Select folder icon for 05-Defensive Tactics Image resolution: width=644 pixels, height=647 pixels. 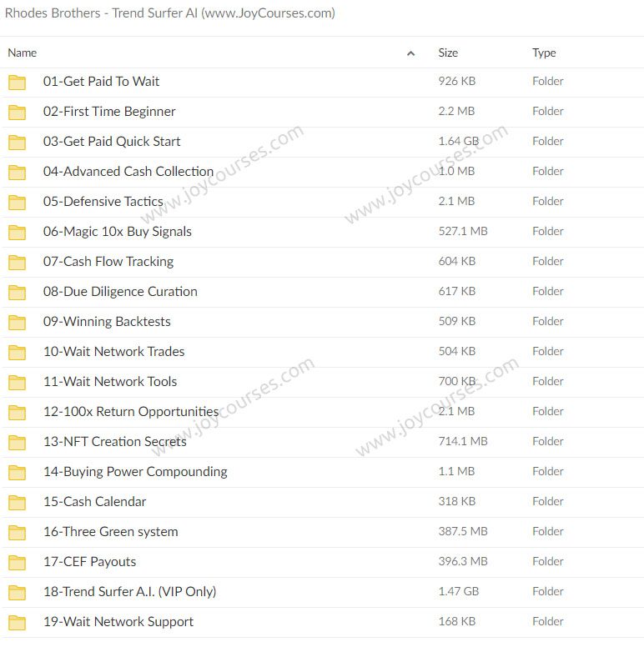[17, 202]
